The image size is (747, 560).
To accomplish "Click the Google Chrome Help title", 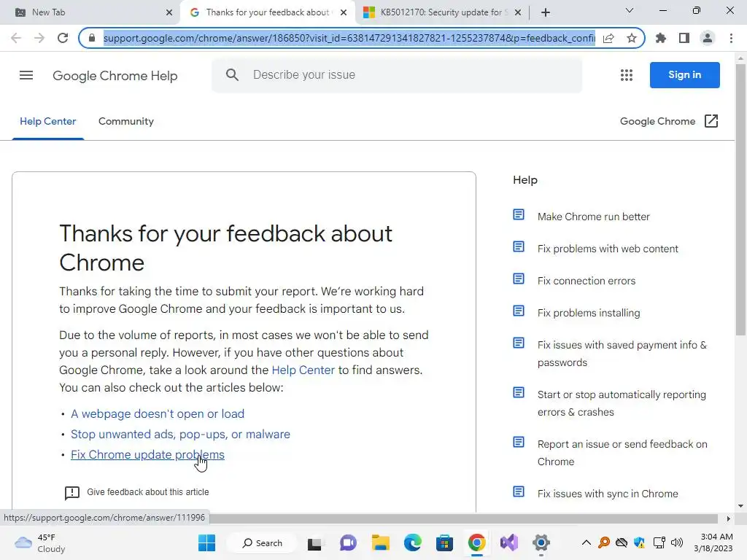I will 115,76.
